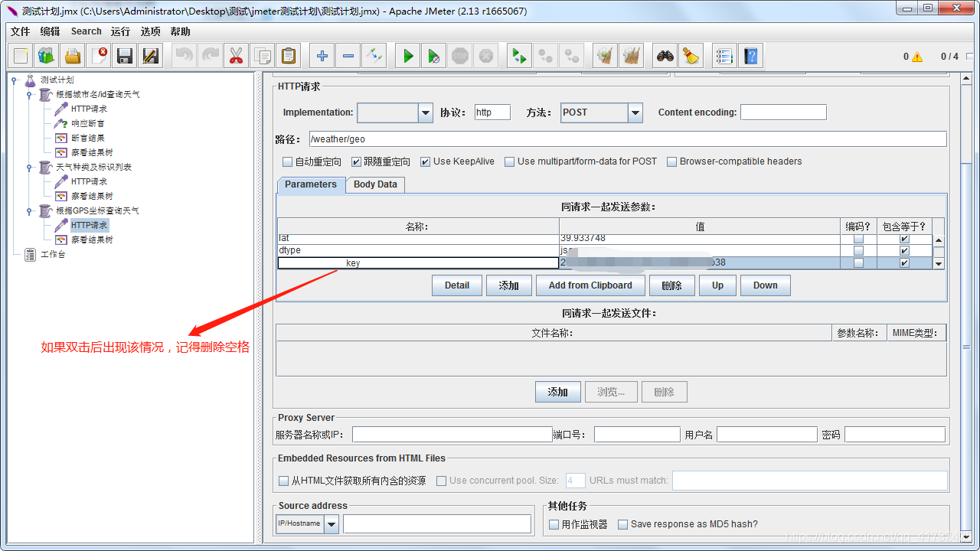
Task: Open the 文件 menu
Action: coord(21,31)
